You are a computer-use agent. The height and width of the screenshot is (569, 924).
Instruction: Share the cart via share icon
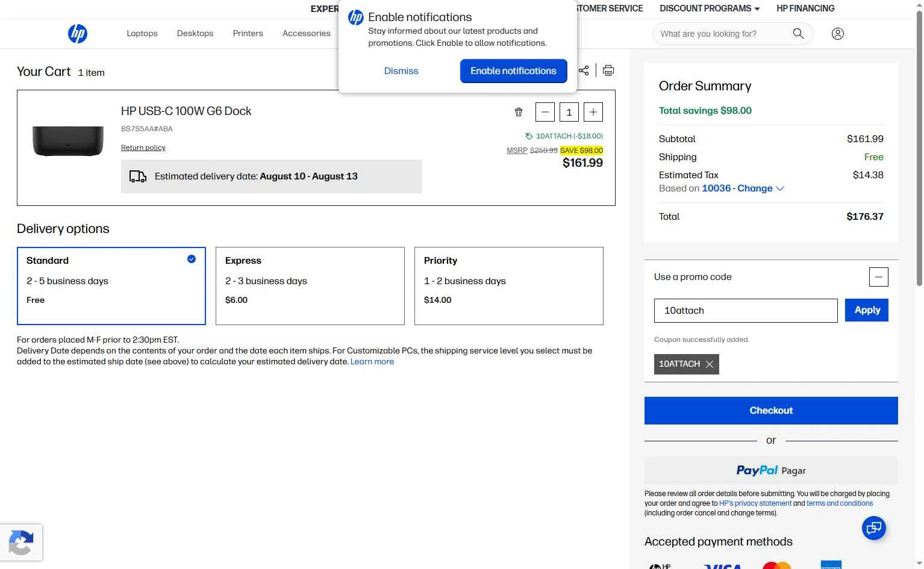[x=584, y=70]
